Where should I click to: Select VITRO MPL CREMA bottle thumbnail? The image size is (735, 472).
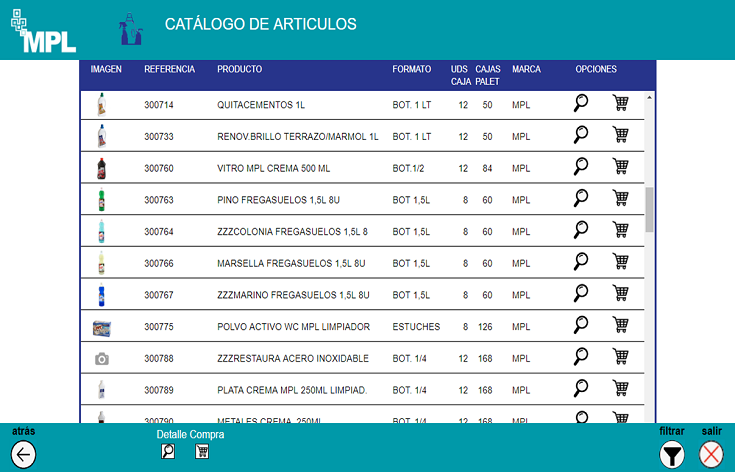click(x=101, y=168)
